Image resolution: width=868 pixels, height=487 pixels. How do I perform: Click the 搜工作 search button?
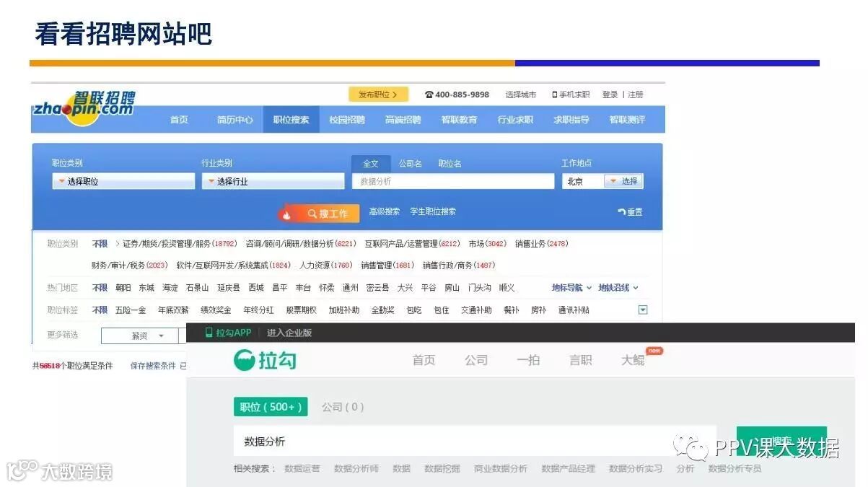pos(328,214)
